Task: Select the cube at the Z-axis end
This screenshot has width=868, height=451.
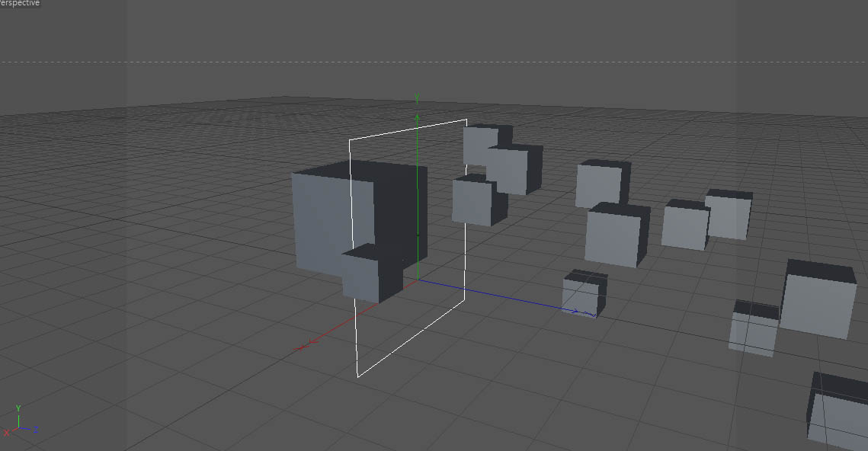Action: point(585,293)
